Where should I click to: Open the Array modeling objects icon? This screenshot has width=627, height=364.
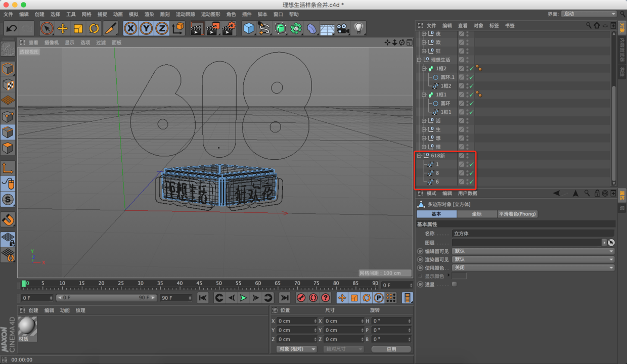click(x=296, y=28)
